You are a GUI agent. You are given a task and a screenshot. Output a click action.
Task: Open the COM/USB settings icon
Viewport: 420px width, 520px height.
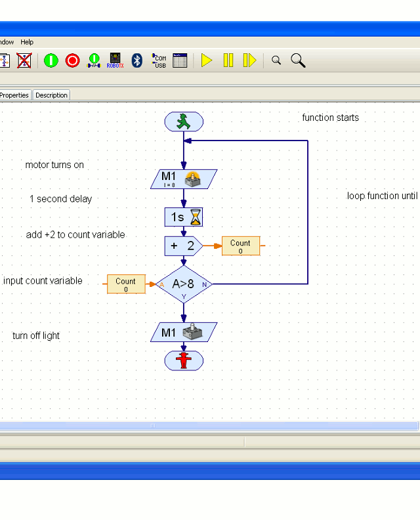click(159, 60)
